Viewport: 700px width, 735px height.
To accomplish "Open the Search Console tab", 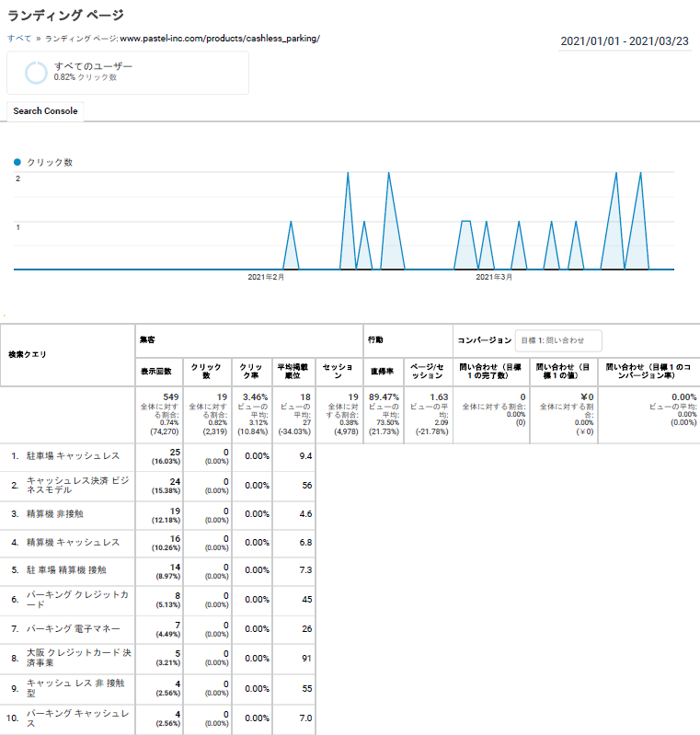I will tap(45, 110).
